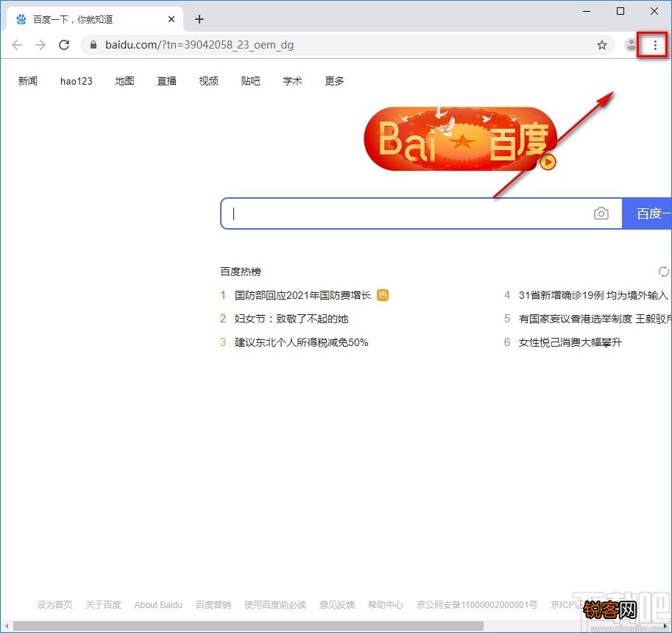The height and width of the screenshot is (633, 672).
Task: View site info via the lock icon
Action: [93, 45]
